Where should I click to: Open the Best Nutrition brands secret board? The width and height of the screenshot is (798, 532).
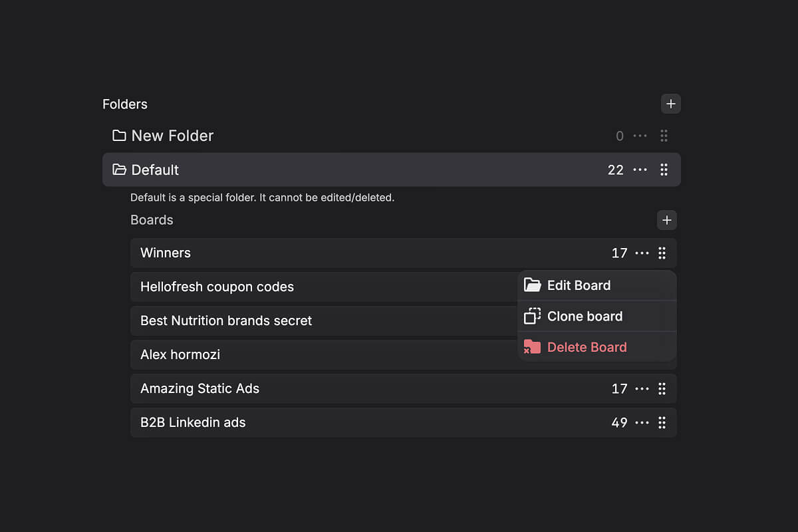coord(226,321)
